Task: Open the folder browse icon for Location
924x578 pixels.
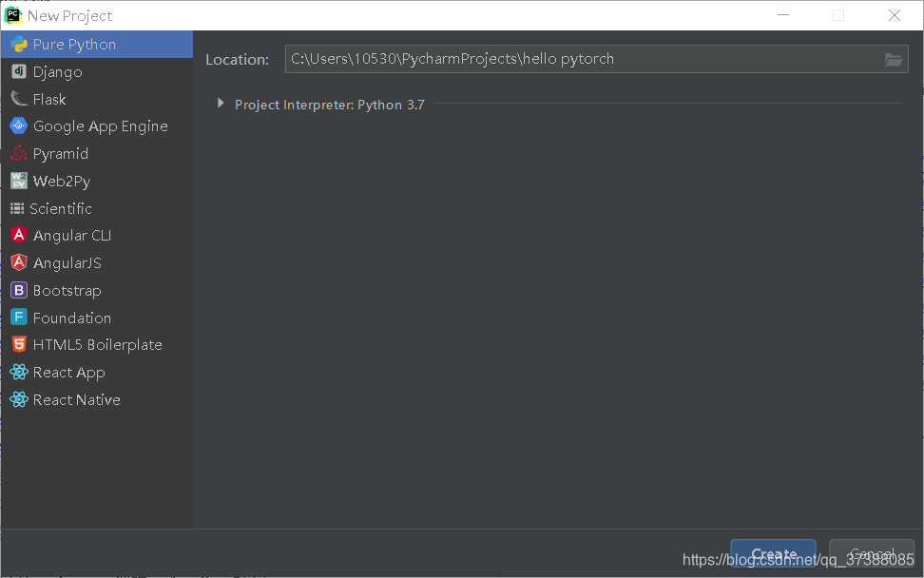Action: [x=894, y=60]
